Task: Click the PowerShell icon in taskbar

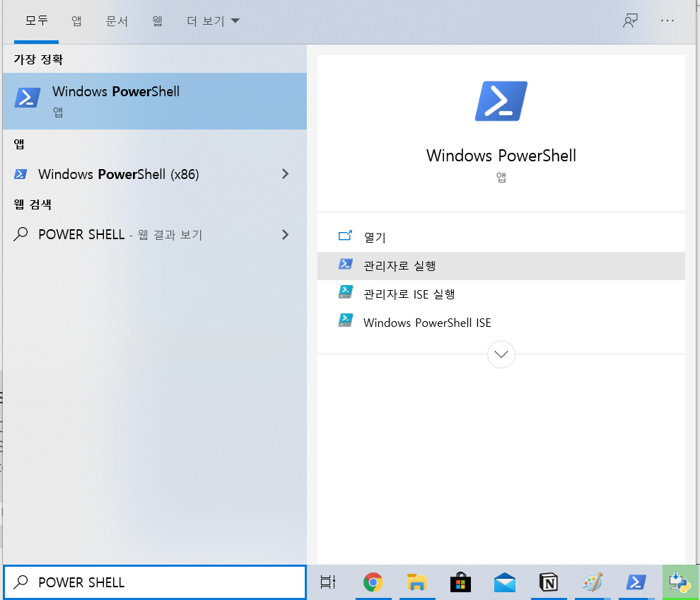Action: [x=636, y=582]
